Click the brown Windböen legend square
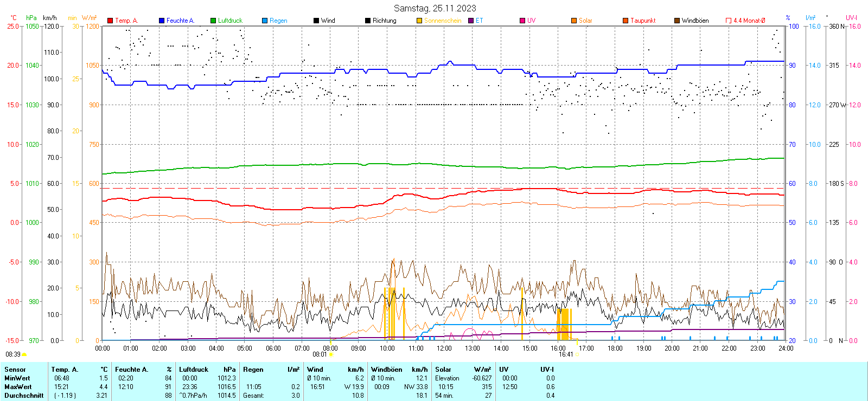The image size is (868, 401). (x=677, y=21)
